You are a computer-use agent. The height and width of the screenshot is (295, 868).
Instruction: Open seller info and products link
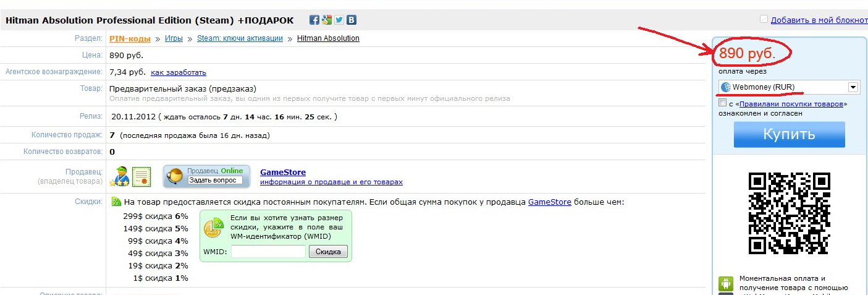pyautogui.click(x=331, y=182)
